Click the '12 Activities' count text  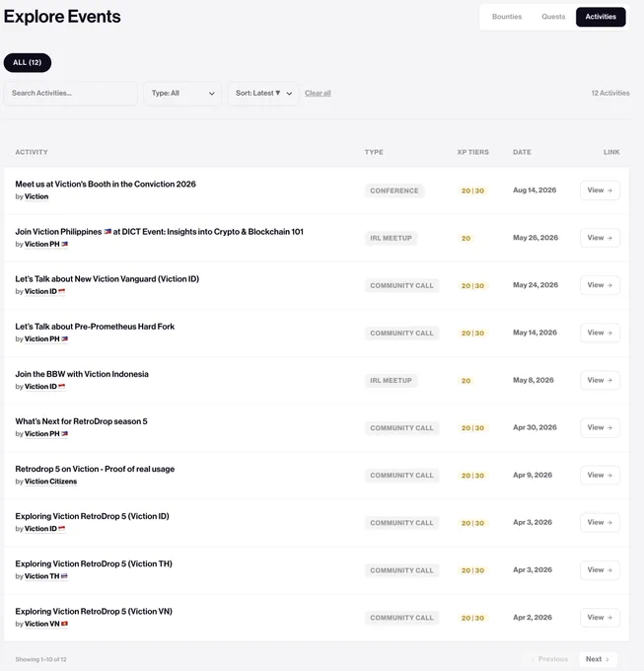pos(610,93)
